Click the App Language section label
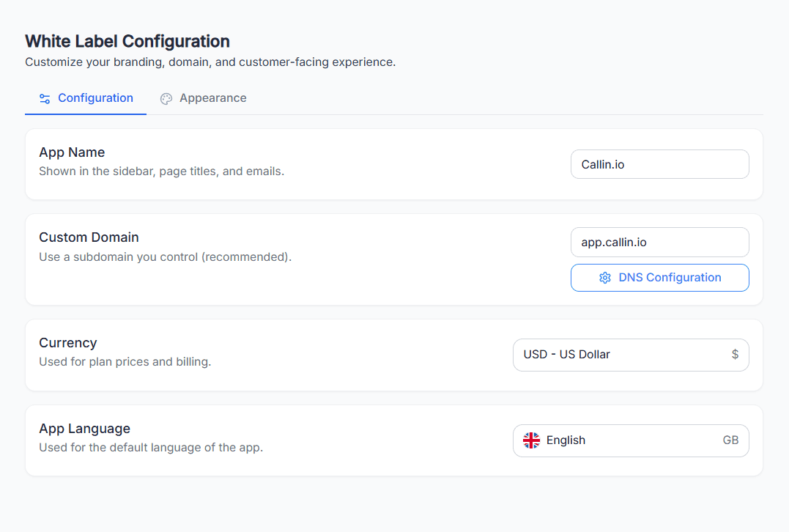This screenshot has width=789, height=532. (x=84, y=429)
